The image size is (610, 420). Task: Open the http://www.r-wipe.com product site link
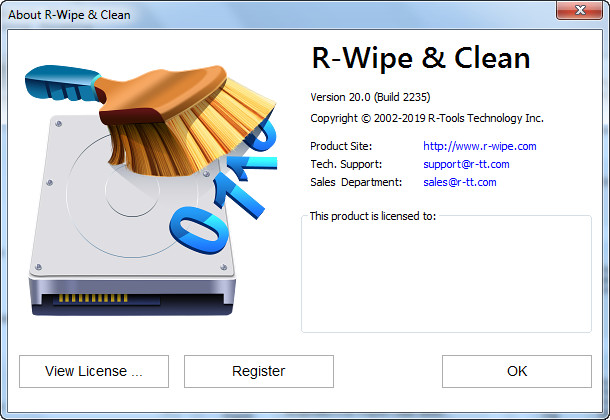479,146
